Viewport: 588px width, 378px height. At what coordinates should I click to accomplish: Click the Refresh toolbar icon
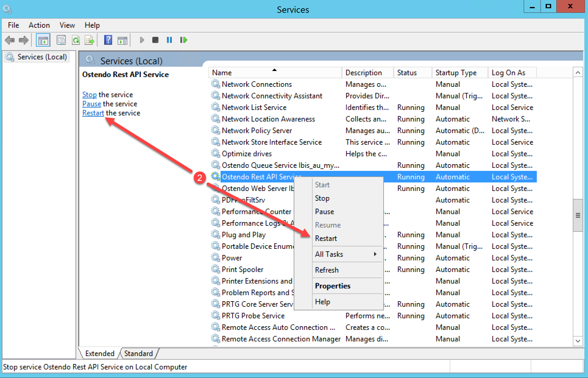point(76,40)
